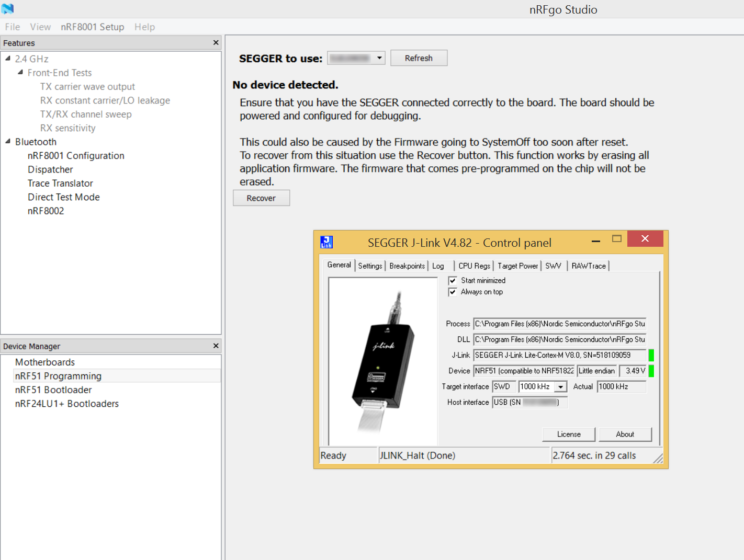
Task: Select TX carrier wave output
Action: click(x=87, y=86)
